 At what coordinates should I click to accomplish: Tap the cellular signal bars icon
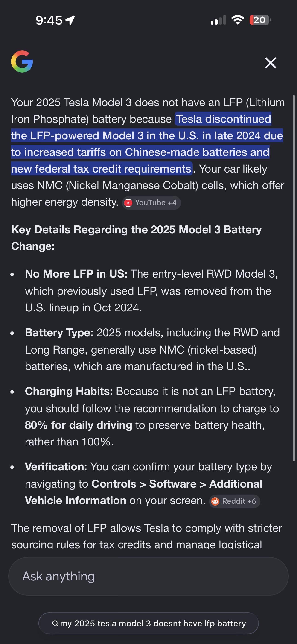point(218,20)
